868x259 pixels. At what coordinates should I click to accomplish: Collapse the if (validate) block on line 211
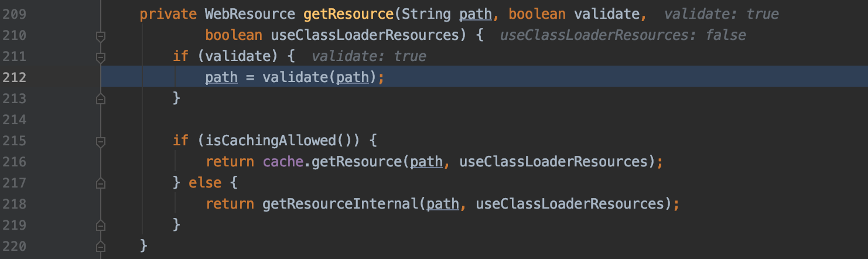(x=101, y=57)
